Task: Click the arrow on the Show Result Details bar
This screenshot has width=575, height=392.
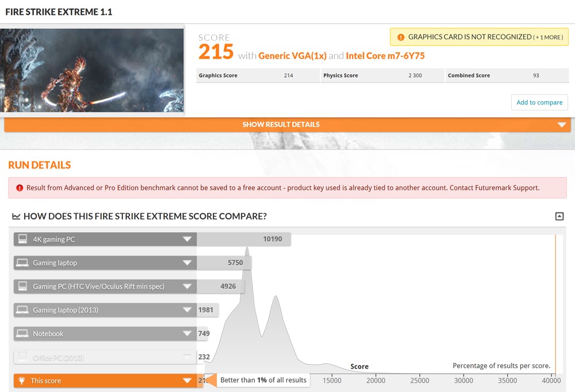Action: pos(561,125)
